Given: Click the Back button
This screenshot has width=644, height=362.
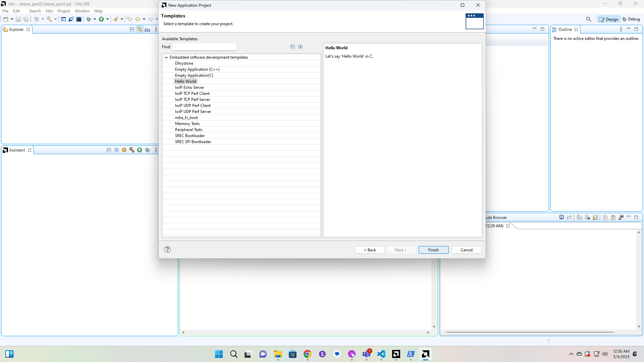Looking at the screenshot, I should pyautogui.click(x=370, y=250).
